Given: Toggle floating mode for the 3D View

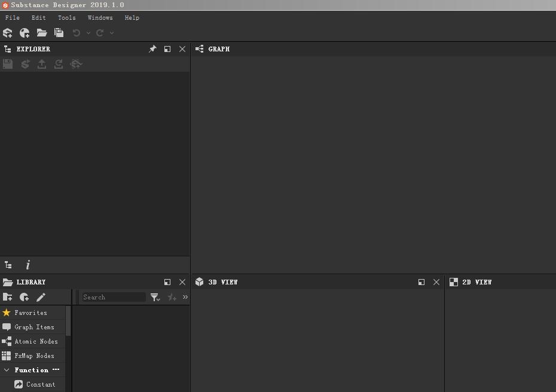Looking at the screenshot, I should (x=421, y=282).
